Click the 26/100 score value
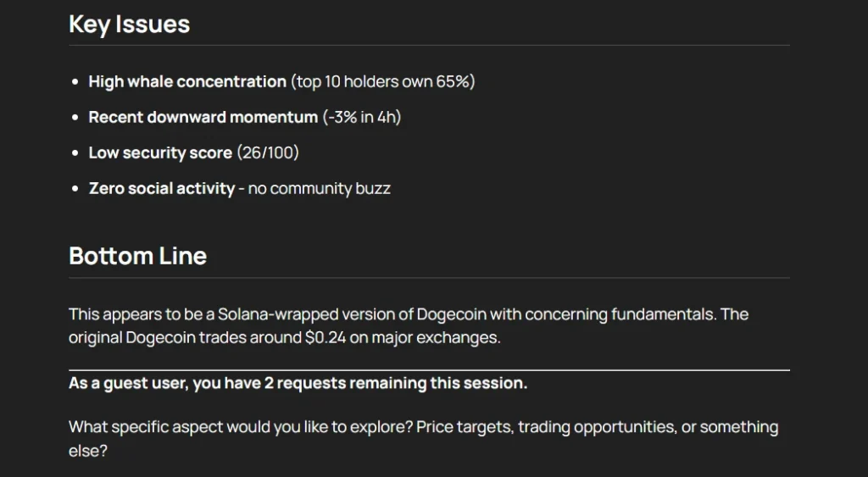 click(268, 153)
